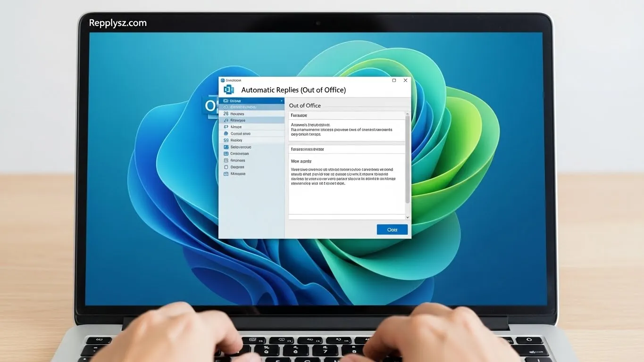Expand the top sidebar entry using its arrow

coord(282,101)
